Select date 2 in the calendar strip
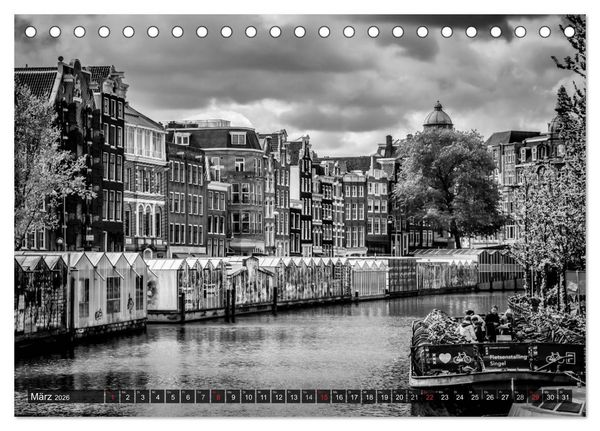This screenshot has height=431, width=600. pyautogui.click(x=127, y=397)
